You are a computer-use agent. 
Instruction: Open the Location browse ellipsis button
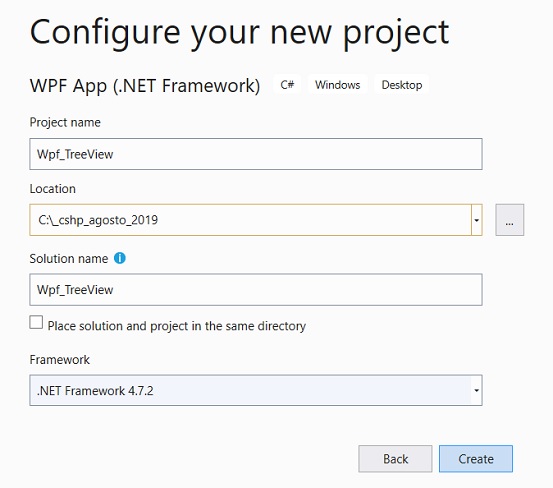(509, 220)
